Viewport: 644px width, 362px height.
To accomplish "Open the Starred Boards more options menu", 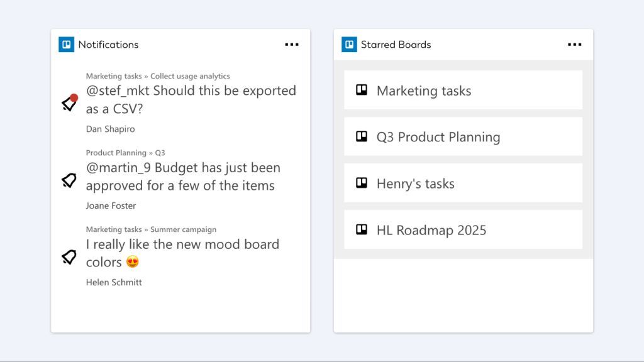I will pyautogui.click(x=574, y=45).
